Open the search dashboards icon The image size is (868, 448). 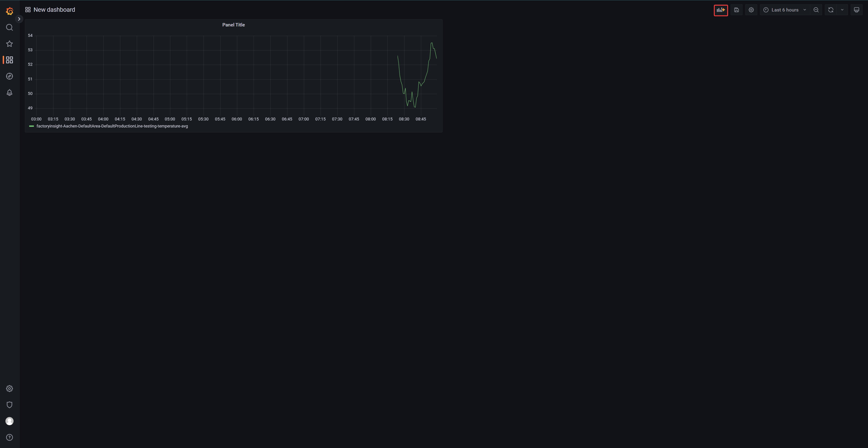[9, 27]
